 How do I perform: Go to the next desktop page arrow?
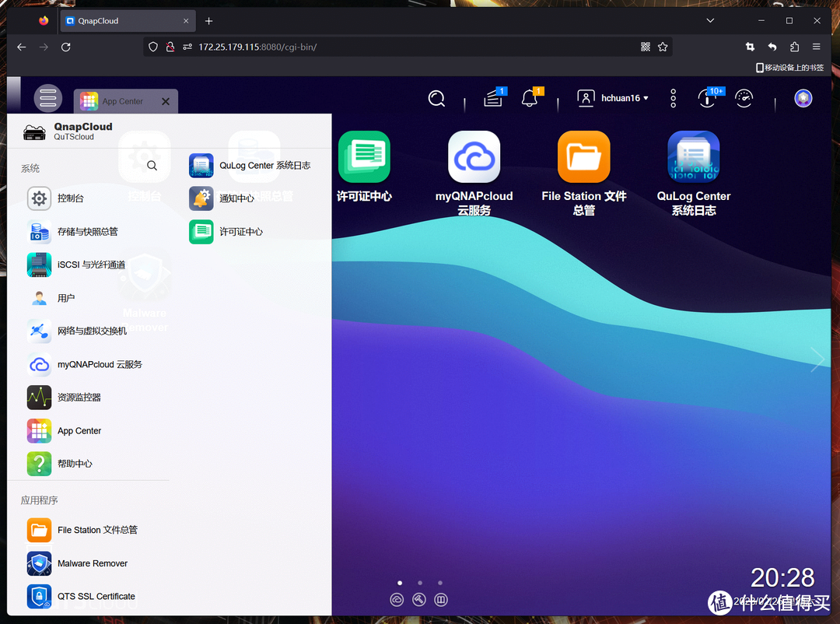[817, 359]
